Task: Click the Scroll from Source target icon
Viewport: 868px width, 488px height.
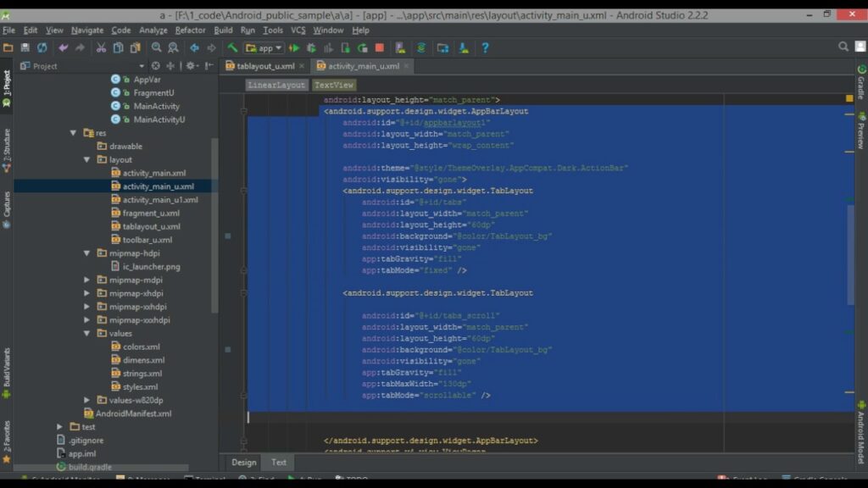Action: tap(156, 66)
